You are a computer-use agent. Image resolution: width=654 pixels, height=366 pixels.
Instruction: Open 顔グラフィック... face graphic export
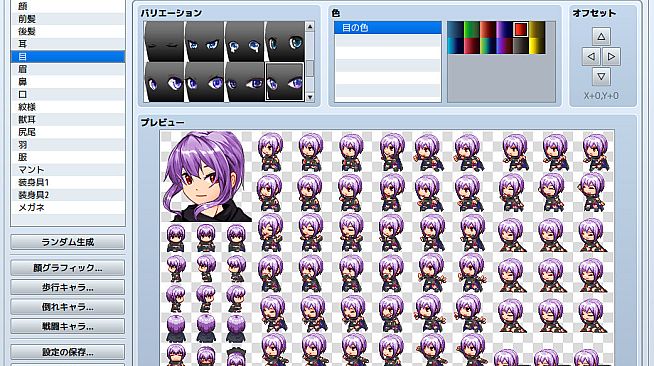coord(68,268)
